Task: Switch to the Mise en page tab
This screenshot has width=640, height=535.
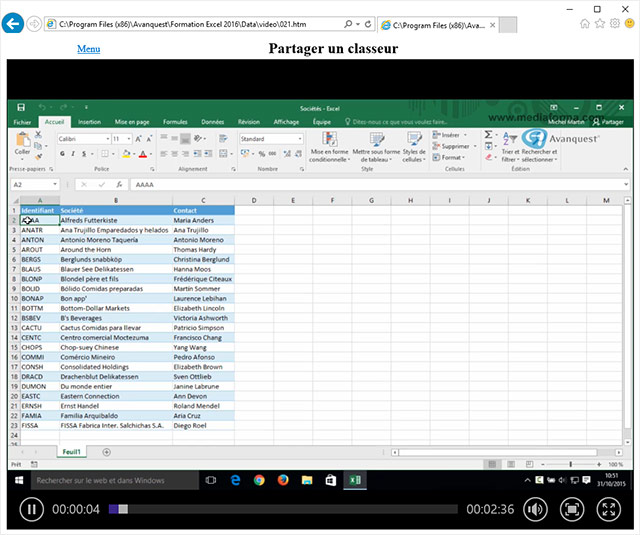Action: point(131,122)
